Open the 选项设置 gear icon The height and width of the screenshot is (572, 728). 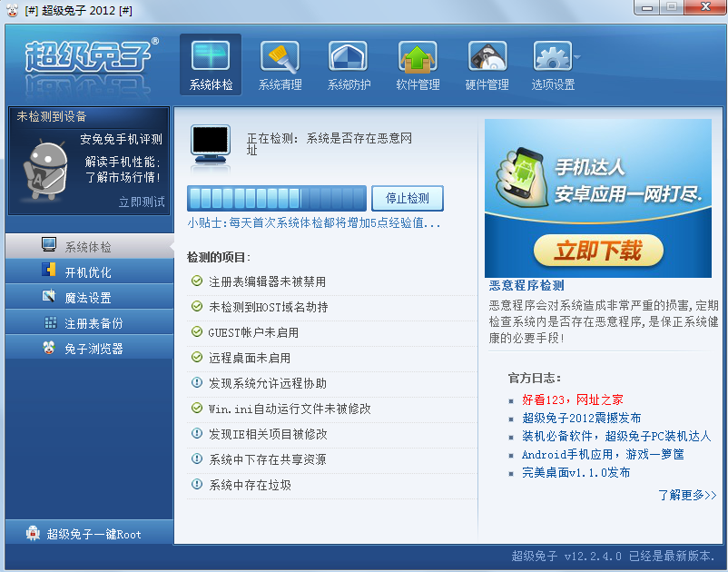[553, 56]
